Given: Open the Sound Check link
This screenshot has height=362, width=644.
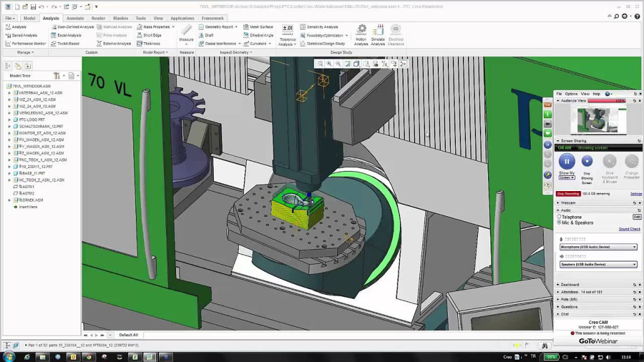Looking at the screenshot, I should click(x=629, y=229).
